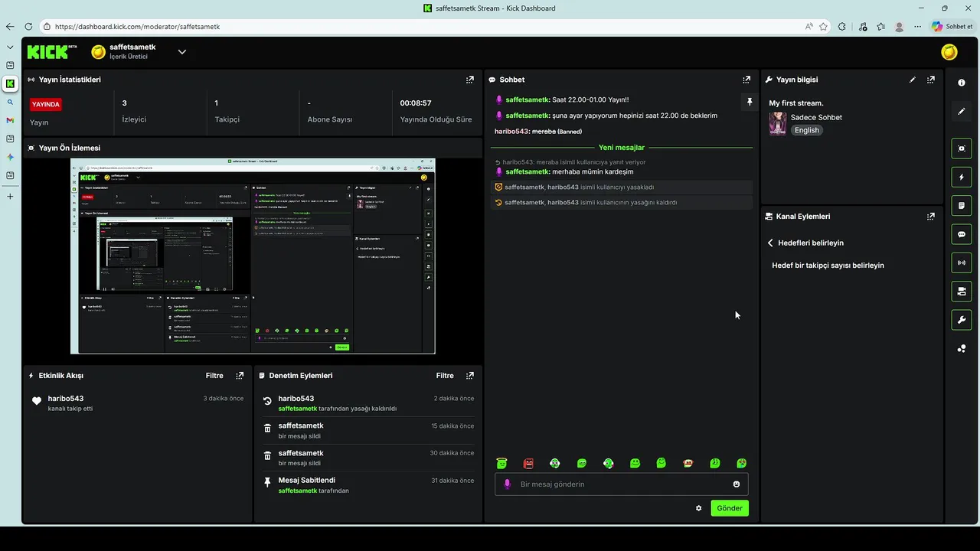Click 'Hedef bir takipçi sayısı belirleyin'

(828, 266)
